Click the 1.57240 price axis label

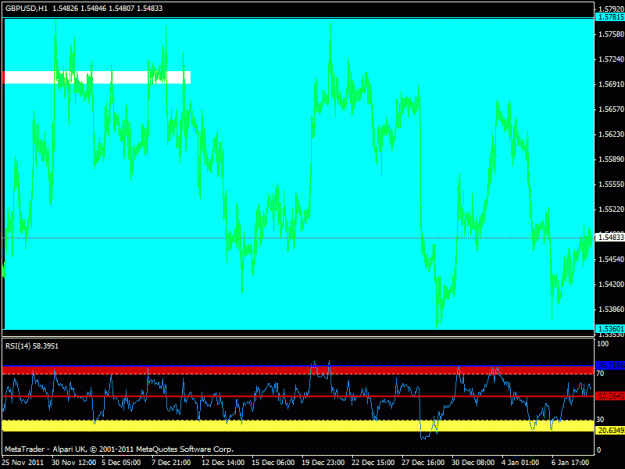[x=611, y=59]
